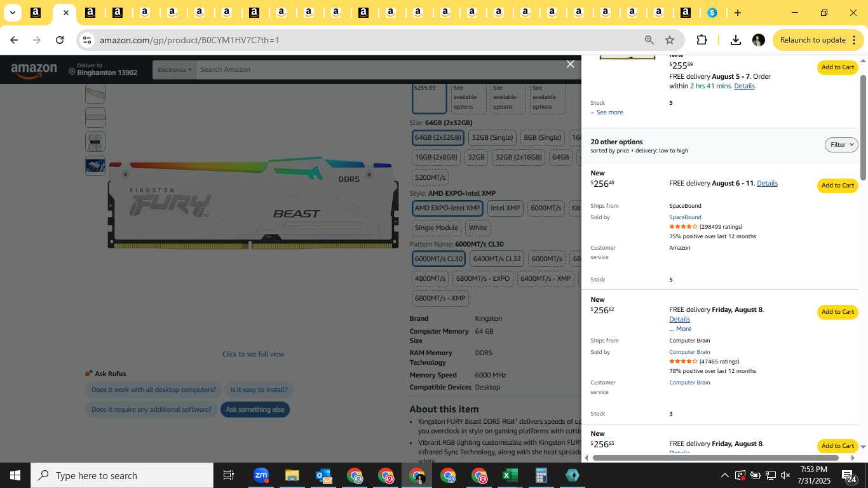Add the SpaceBound $256.48 offer to cart
The width and height of the screenshot is (868, 488).
coord(837,186)
